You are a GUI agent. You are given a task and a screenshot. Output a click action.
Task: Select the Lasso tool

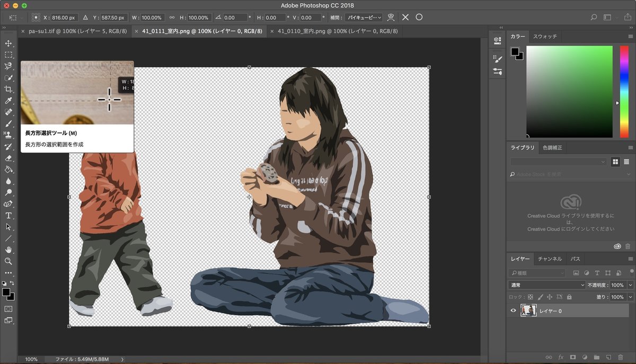pyautogui.click(x=8, y=66)
